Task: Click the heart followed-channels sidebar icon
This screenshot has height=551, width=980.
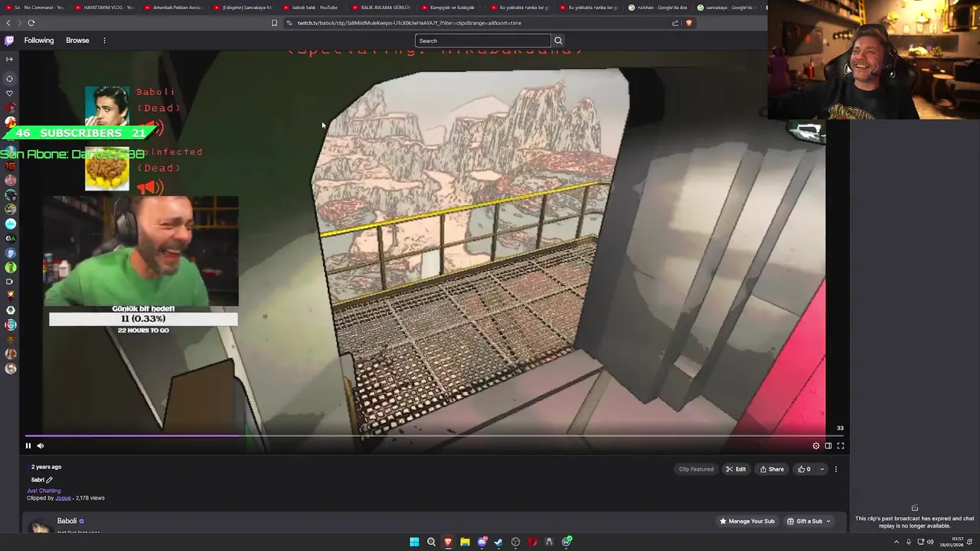Action: click(x=9, y=93)
